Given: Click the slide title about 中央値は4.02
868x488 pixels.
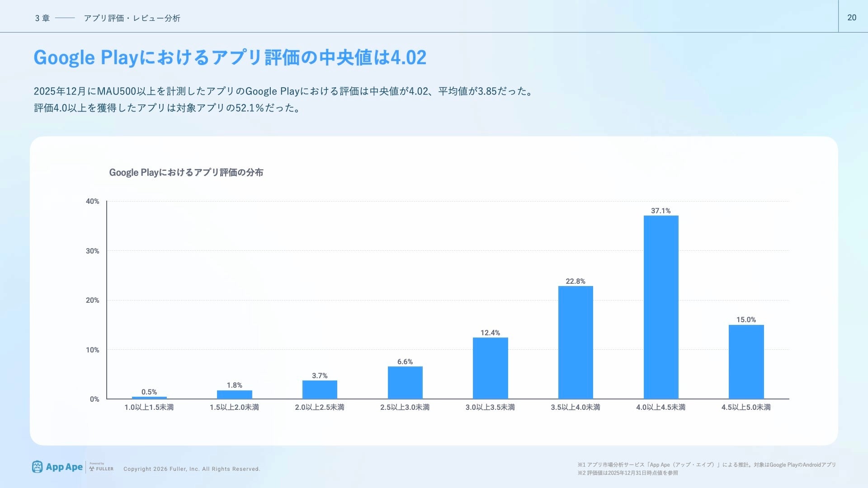Looking at the screenshot, I should click(x=230, y=58).
